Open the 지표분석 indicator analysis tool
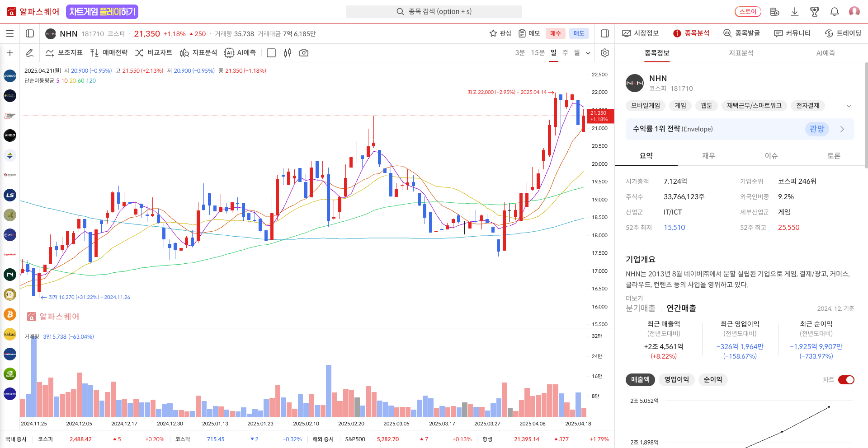 coord(198,53)
